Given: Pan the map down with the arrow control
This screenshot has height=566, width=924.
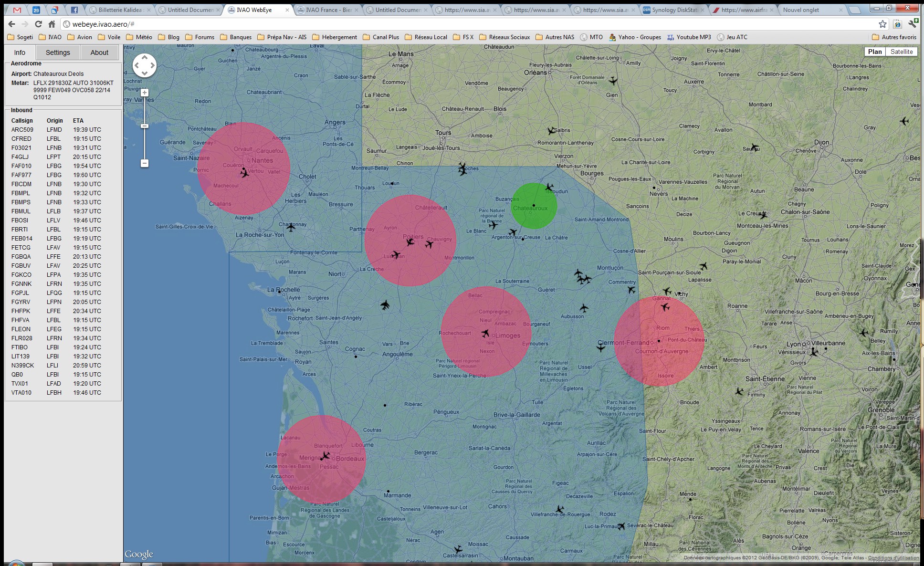Looking at the screenshot, I should point(145,73).
